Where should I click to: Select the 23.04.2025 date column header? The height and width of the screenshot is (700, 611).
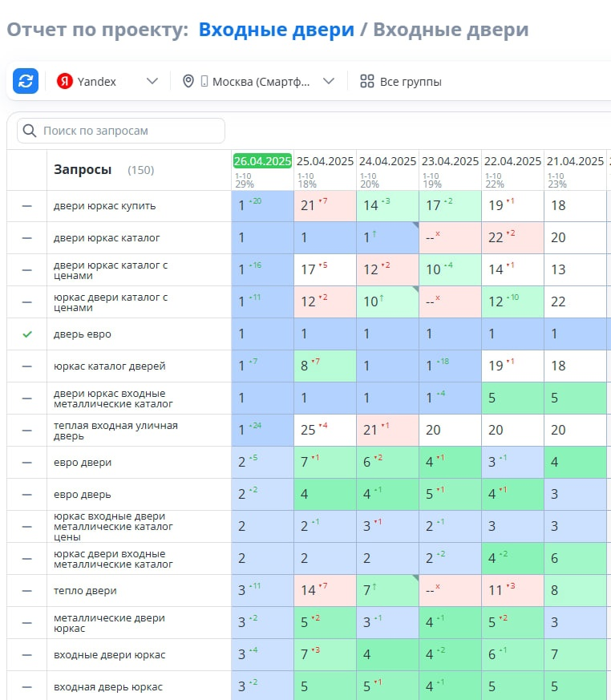click(450, 161)
